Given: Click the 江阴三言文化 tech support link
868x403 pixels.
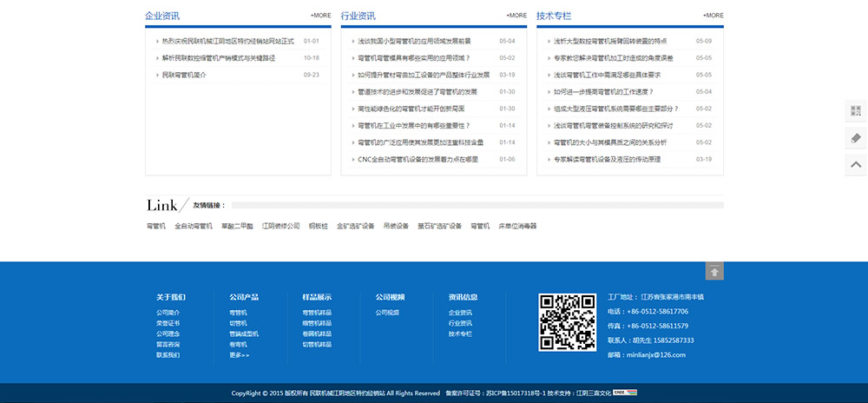Looking at the screenshot, I should [595, 393].
